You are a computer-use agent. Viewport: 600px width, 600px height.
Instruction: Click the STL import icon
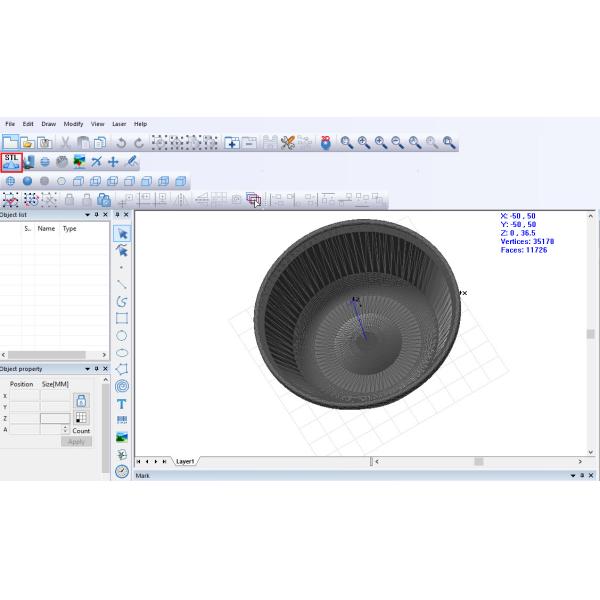coord(12,161)
